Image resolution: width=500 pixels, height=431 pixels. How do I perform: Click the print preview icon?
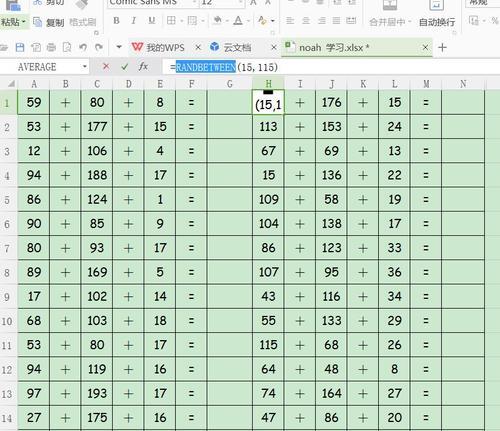click(67, 47)
